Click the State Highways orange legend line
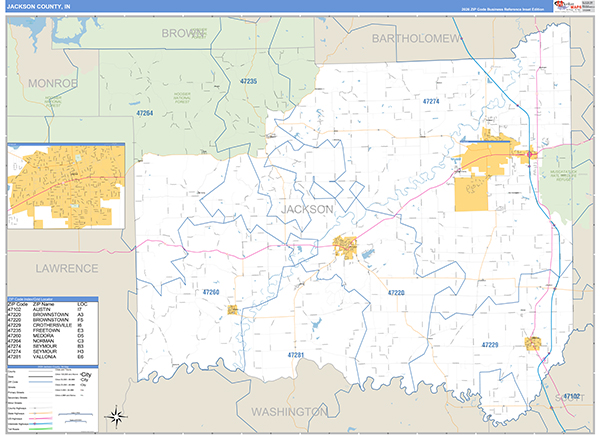 (x=41, y=414)
